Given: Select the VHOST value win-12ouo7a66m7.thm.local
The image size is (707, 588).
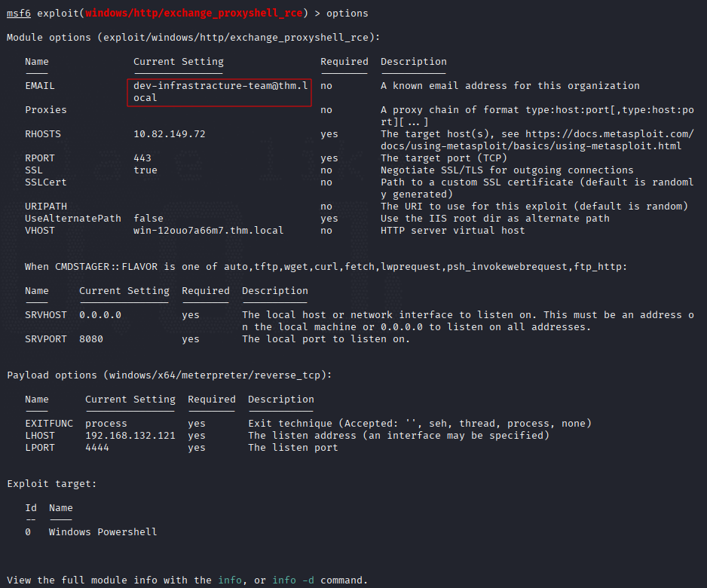Looking at the screenshot, I should pos(208,231).
